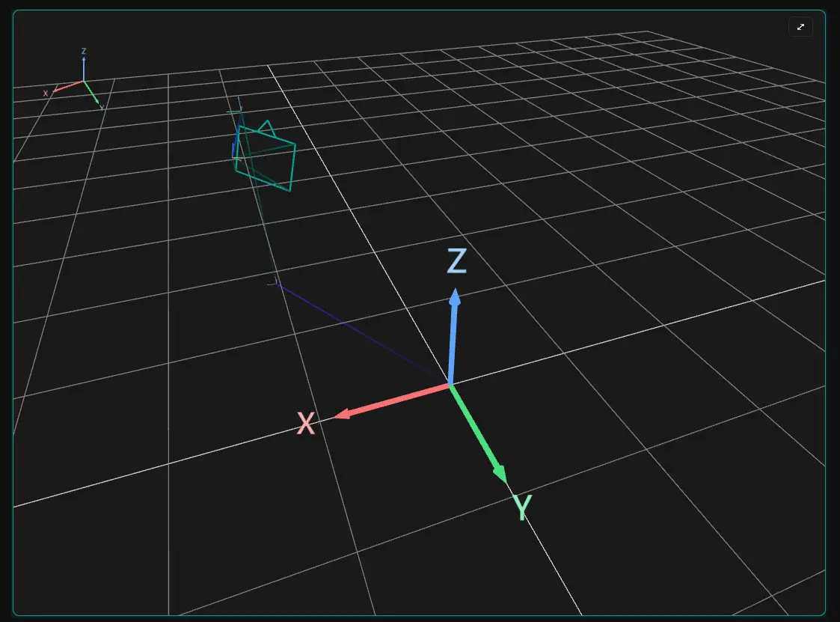
Task: Click the fullscreen expand icon
Action: click(x=800, y=27)
